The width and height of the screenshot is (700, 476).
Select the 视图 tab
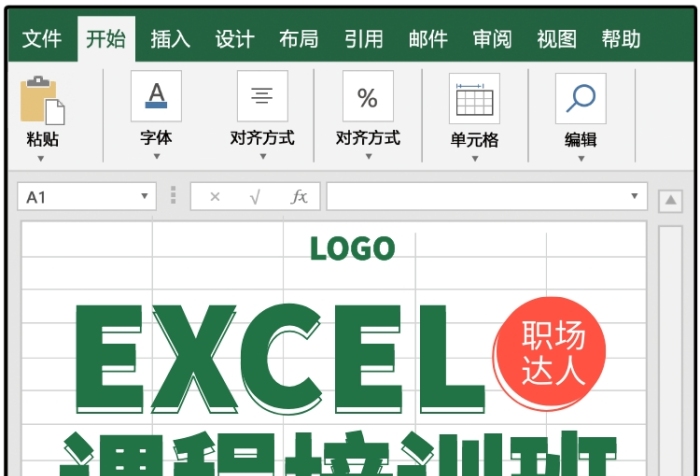557,39
